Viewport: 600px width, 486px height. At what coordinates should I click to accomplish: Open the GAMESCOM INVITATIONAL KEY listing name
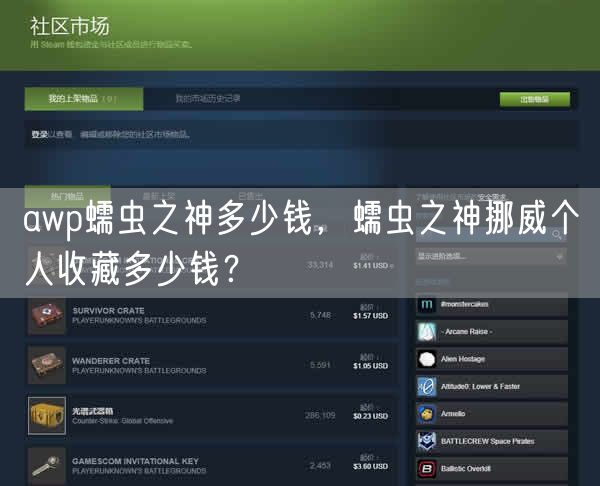coord(135,461)
